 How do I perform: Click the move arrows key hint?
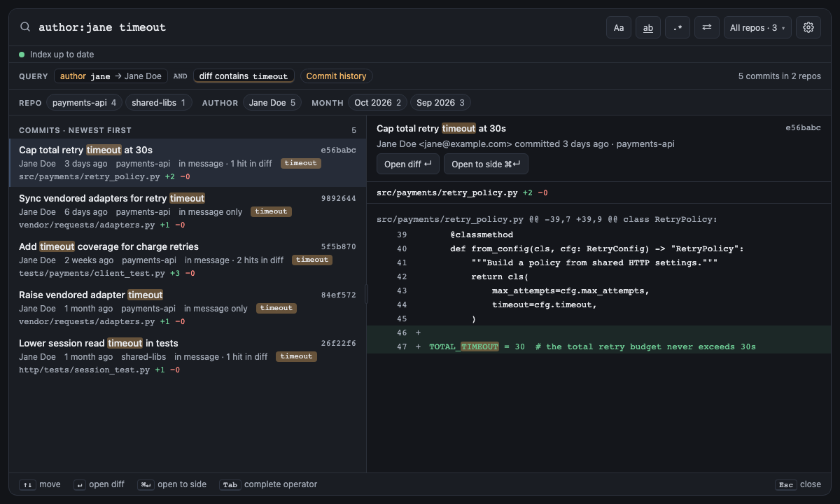pyautogui.click(x=40, y=484)
